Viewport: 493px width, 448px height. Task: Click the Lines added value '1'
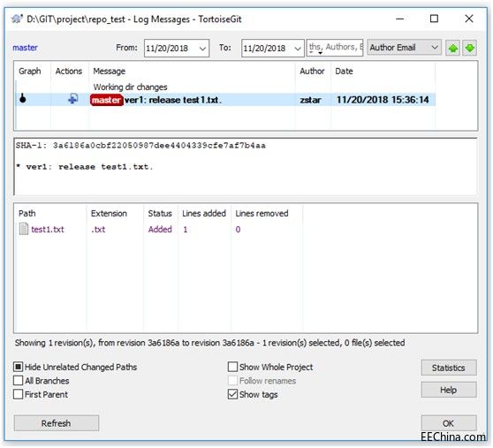pyautogui.click(x=186, y=230)
